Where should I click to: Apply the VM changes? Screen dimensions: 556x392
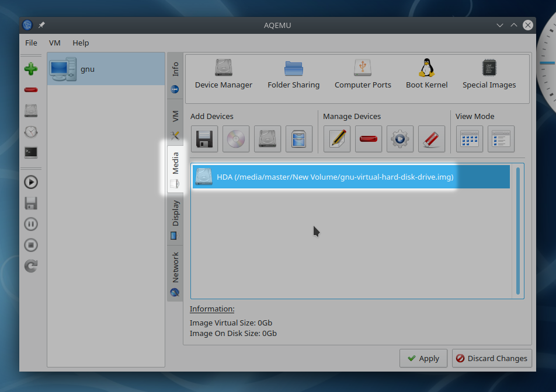click(x=423, y=358)
